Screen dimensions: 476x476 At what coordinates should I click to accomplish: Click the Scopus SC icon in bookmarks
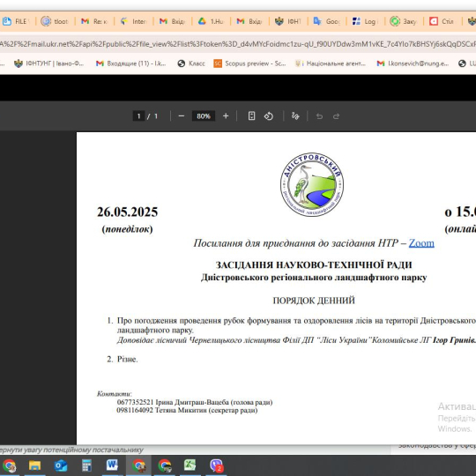tap(218, 63)
